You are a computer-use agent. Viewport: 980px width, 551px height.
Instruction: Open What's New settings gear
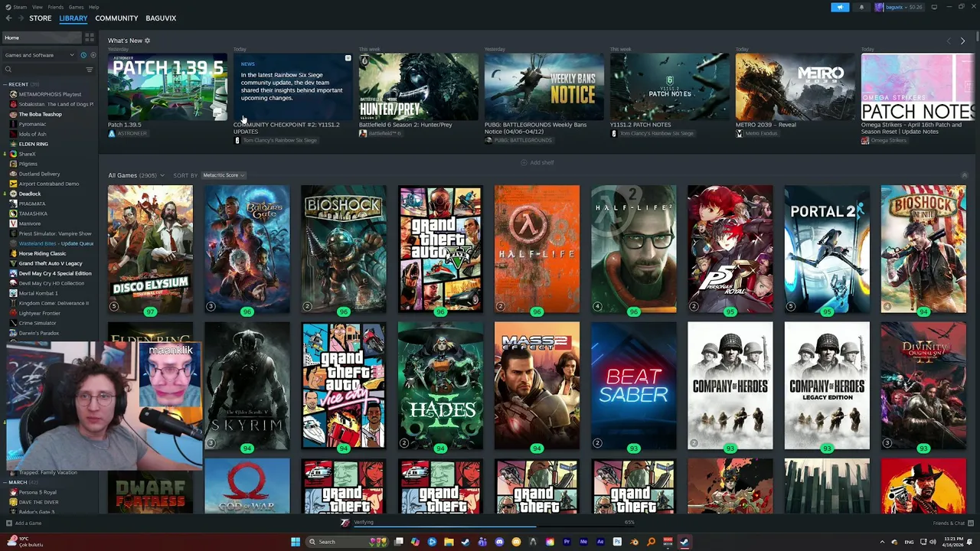tap(147, 41)
